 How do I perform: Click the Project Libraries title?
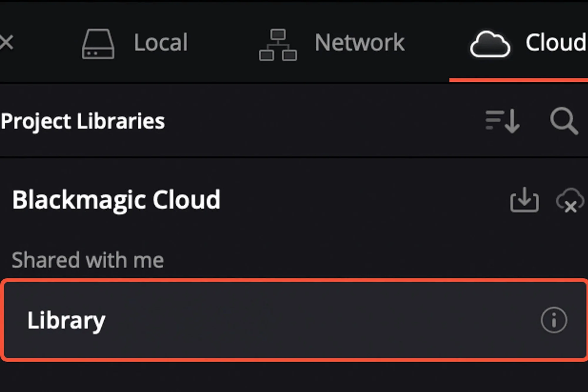(x=82, y=121)
